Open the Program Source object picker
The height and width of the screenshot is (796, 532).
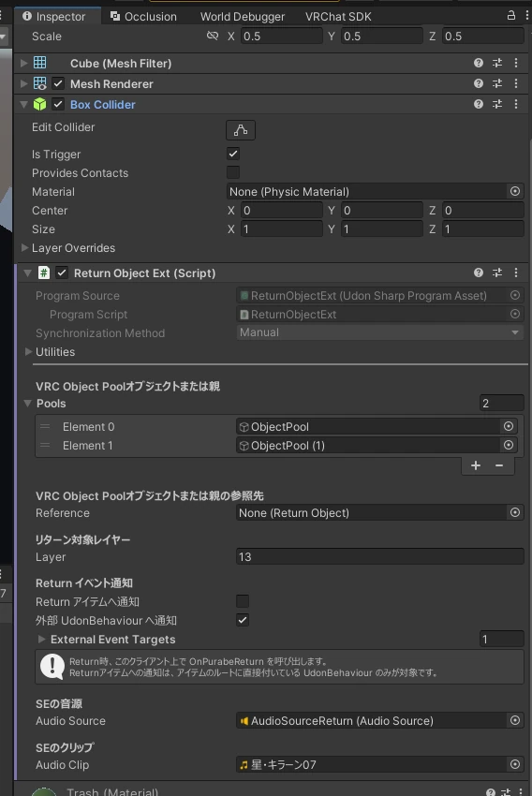click(515, 295)
